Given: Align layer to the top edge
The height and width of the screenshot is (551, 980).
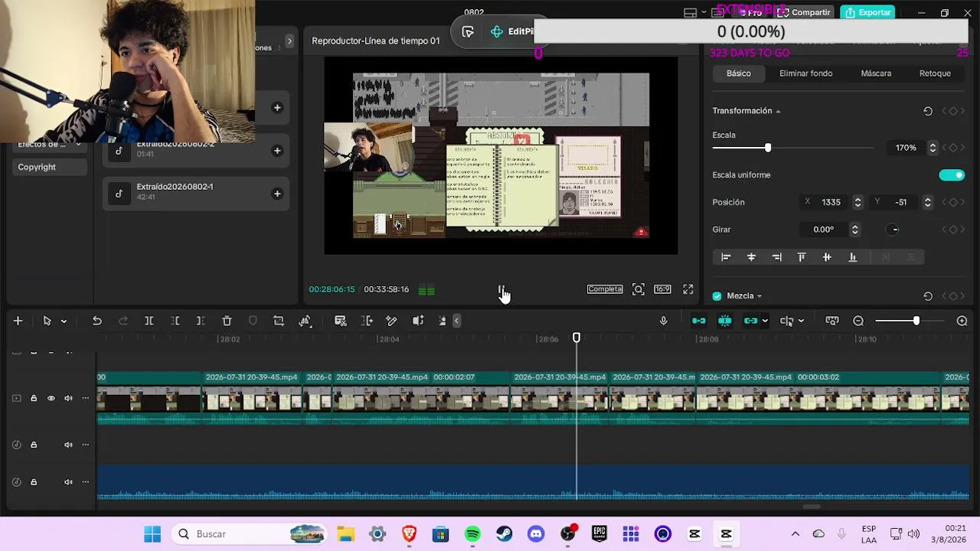Looking at the screenshot, I should point(802,257).
